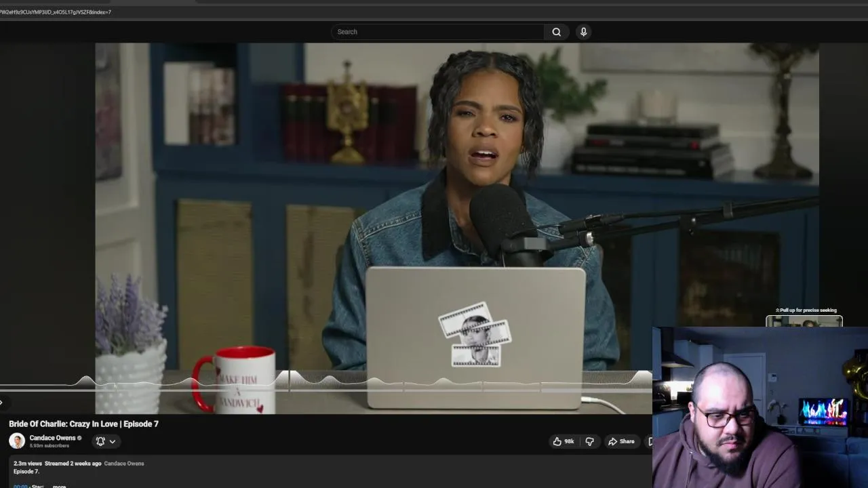Click the partially visible save button
868x488 pixels.
(650, 441)
